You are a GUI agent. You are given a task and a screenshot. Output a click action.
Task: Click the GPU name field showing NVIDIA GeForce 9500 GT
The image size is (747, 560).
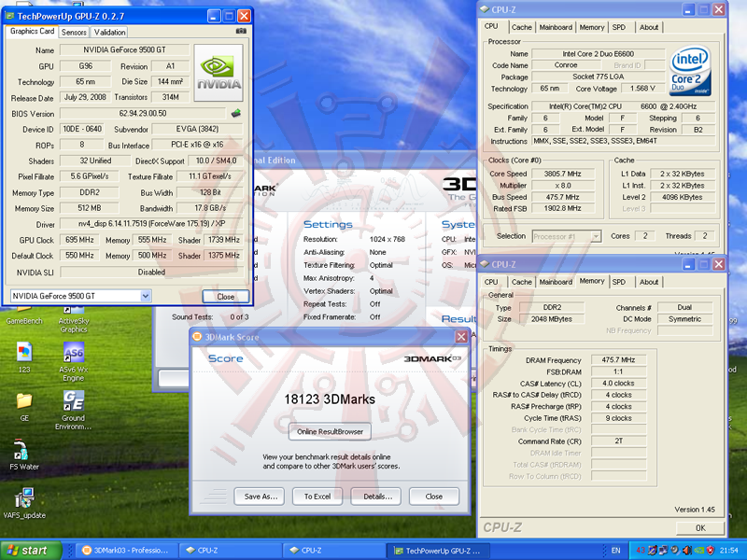[x=124, y=49]
